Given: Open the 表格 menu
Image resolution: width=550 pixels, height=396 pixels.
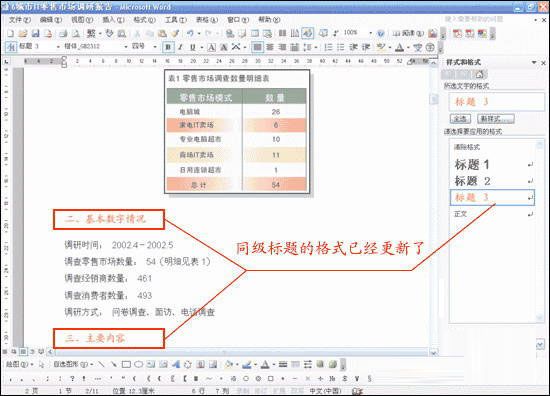Looking at the screenshot, I should click(207, 20).
